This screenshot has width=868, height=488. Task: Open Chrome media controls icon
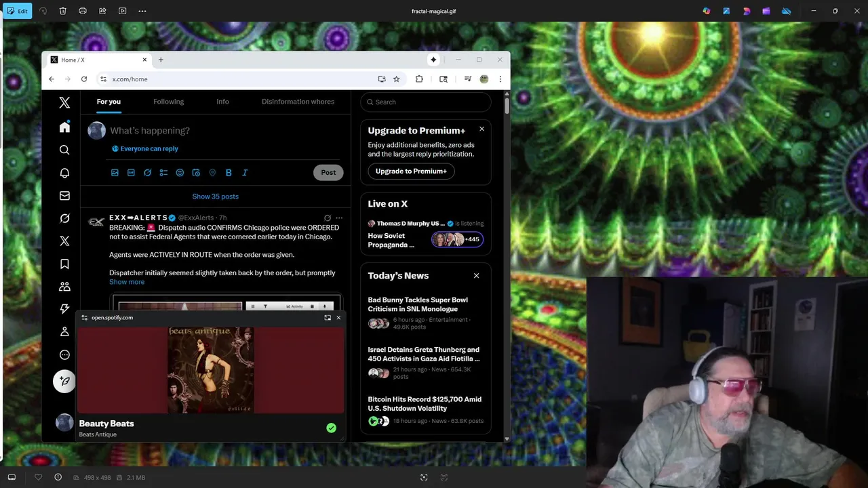[x=468, y=79]
